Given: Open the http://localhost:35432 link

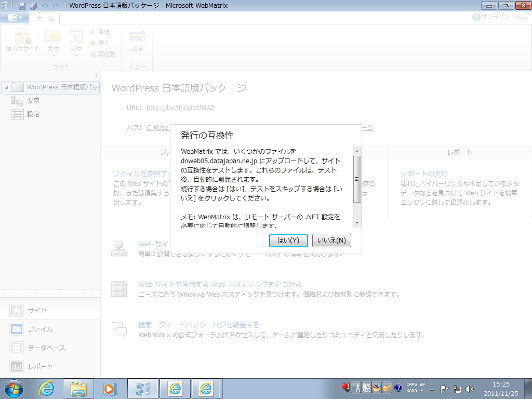Looking at the screenshot, I should pyautogui.click(x=180, y=108).
